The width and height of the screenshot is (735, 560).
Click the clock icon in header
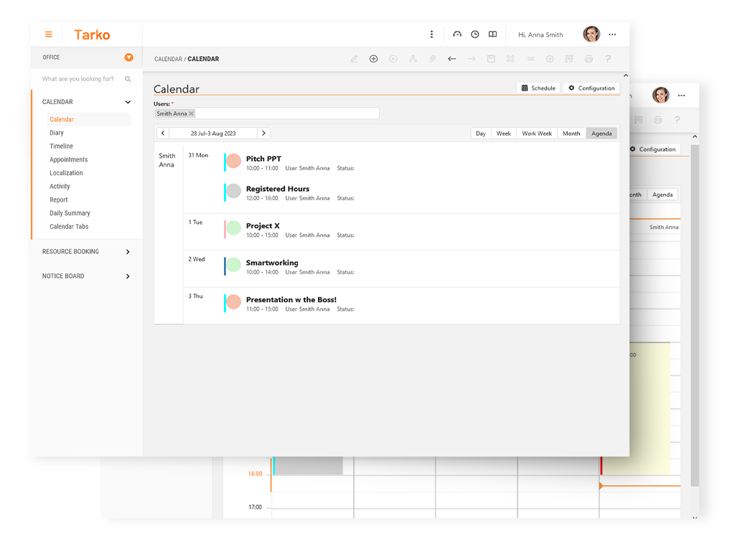point(475,34)
